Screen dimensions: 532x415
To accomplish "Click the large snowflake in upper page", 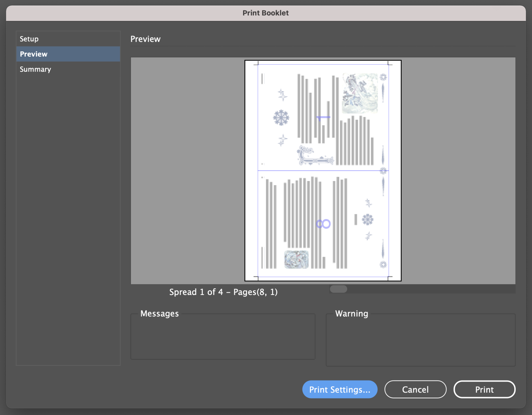I will pyautogui.click(x=281, y=118).
